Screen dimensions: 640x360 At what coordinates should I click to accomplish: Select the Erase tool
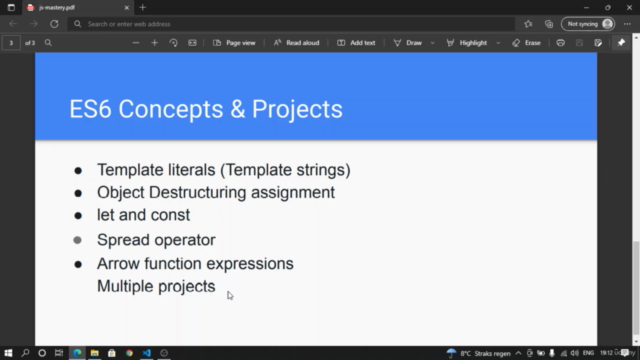[527, 43]
